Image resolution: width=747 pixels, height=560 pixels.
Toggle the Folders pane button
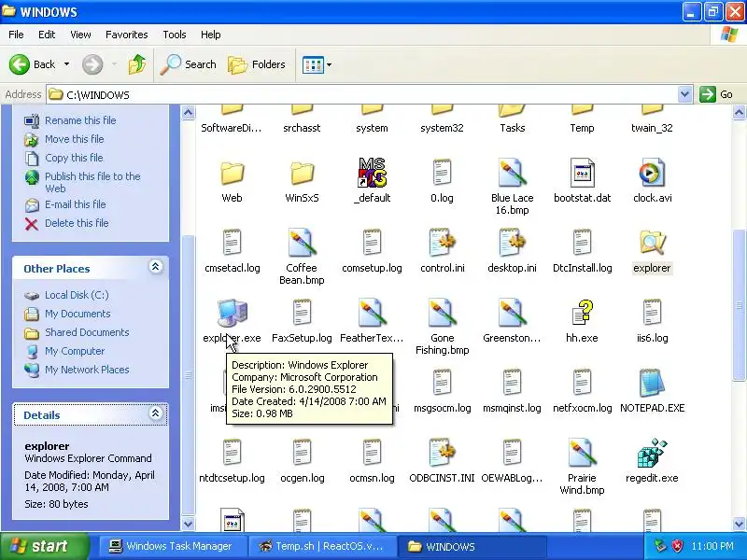pyautogui.click(x=257, y=64)
